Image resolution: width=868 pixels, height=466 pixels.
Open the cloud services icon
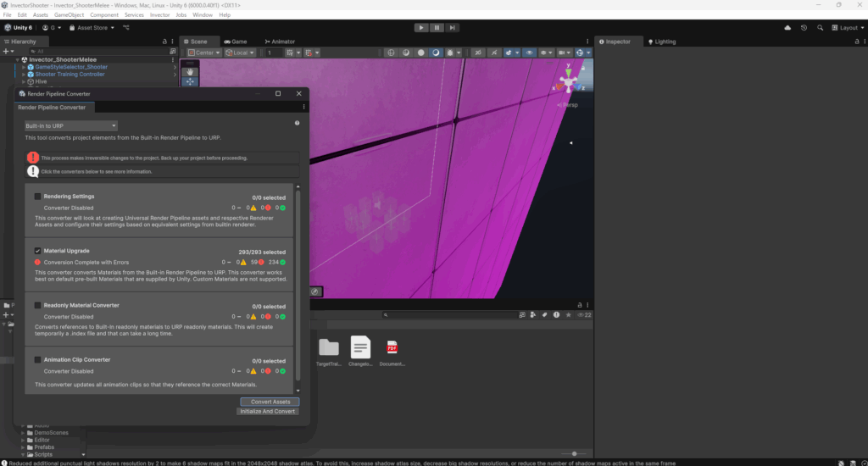coord(787,27)
